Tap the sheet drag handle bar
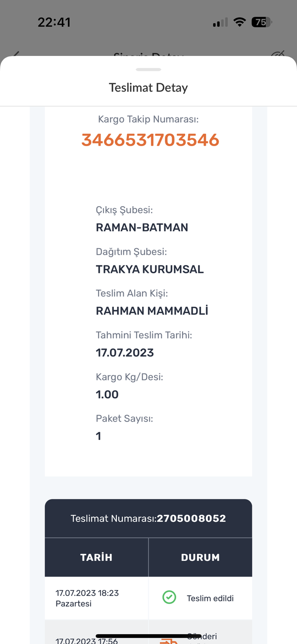 tap(148, 70)
